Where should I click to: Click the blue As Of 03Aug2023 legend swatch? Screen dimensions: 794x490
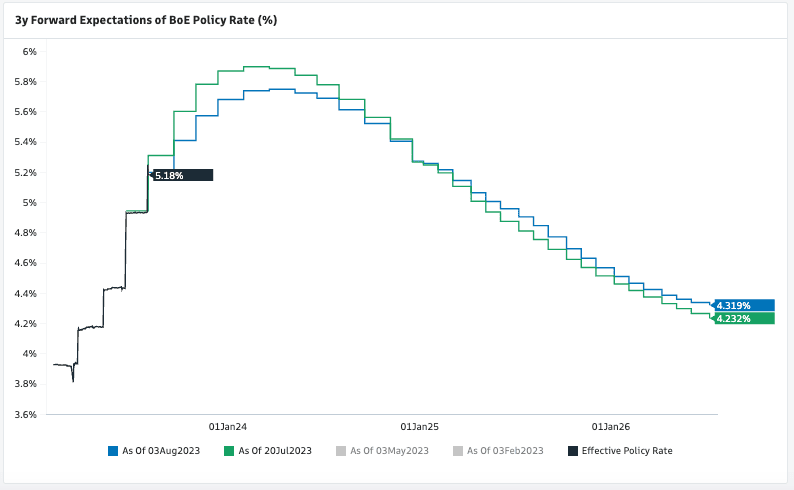(x=113, y=451)
